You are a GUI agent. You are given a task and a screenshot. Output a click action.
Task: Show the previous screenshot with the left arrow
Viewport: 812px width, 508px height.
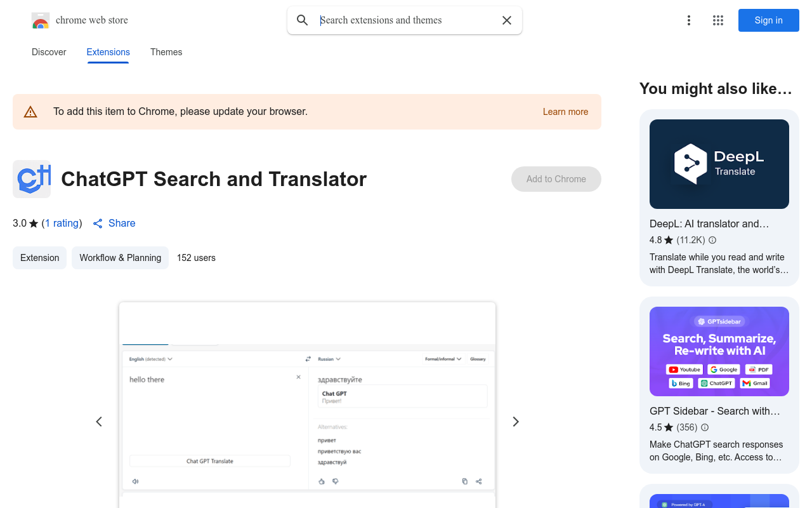pyautogui.click(x=99, y=422)
